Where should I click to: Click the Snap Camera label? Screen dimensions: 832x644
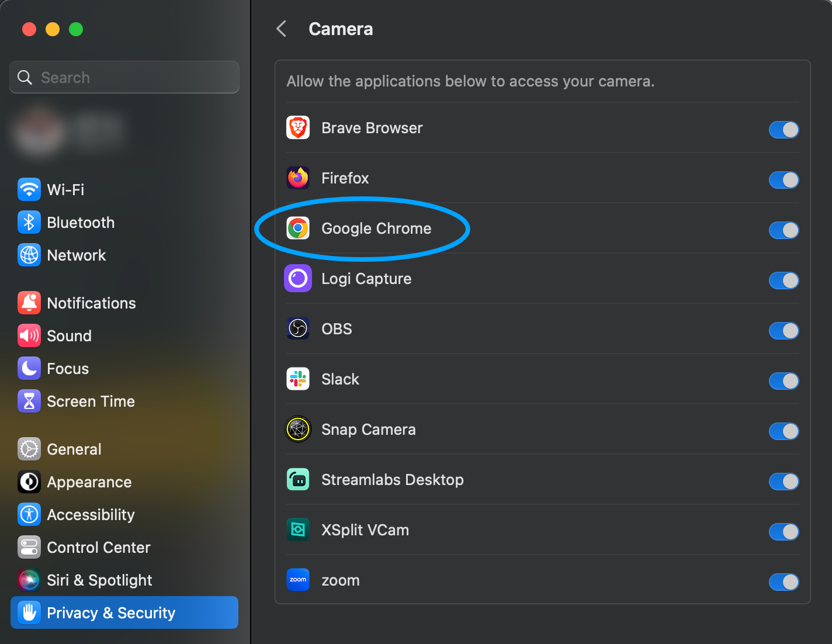(369, 429)
